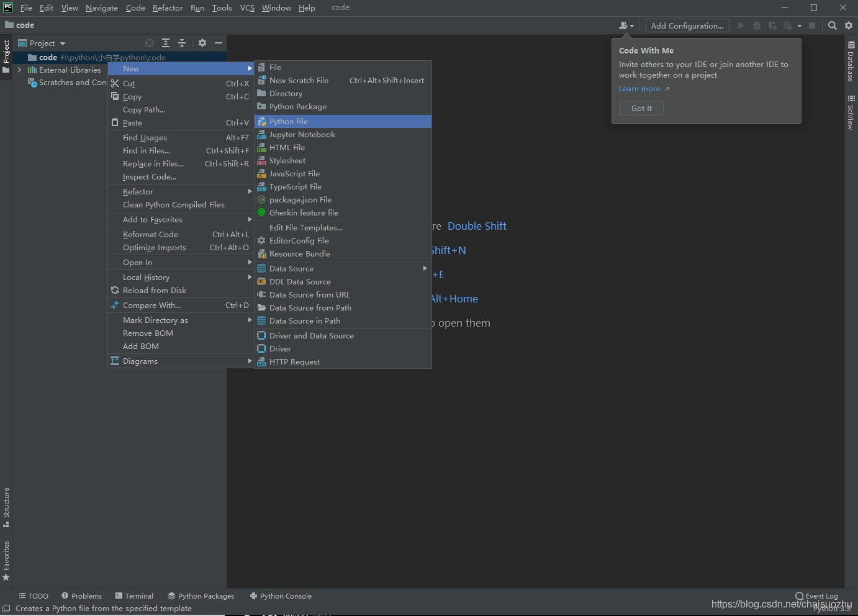Open the Python Packages tool window
The image size is (858, 616).
(x=201, y=596)
